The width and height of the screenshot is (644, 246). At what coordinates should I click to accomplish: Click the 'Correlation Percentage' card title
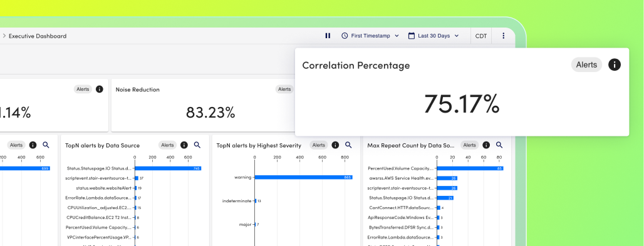pyautogui.click(x=356, y=65)
